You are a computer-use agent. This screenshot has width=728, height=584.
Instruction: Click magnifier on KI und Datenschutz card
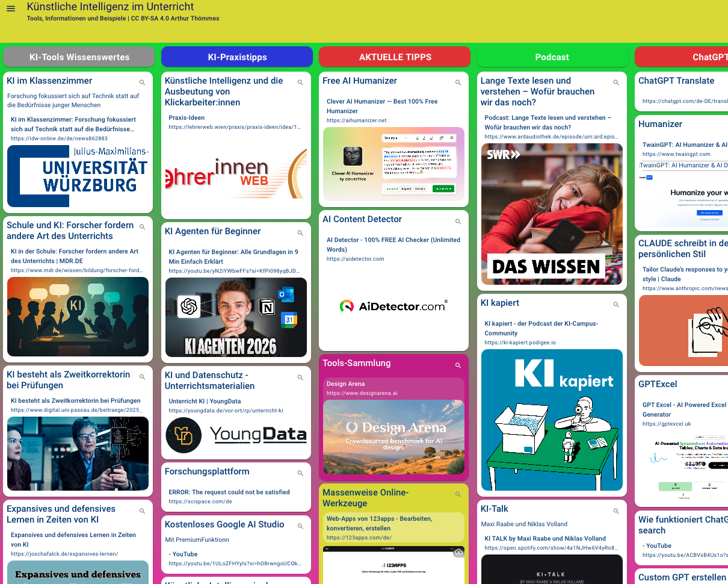click(x=300, y=377)
